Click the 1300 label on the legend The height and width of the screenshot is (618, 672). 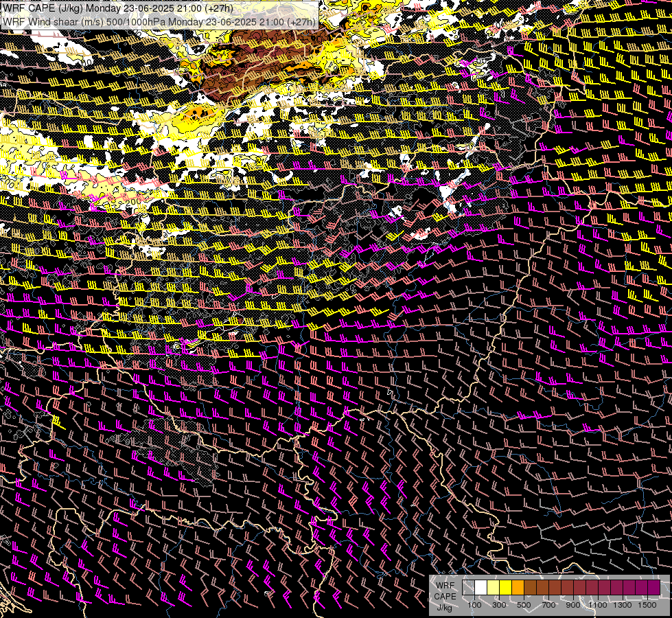tap(623, 605)
